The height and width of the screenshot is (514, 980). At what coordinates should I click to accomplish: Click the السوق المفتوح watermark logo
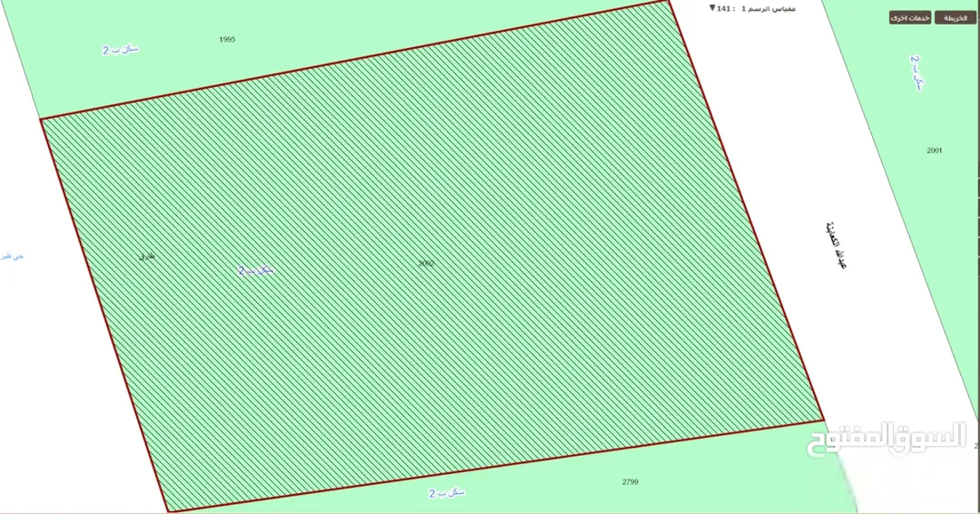click(887, 438)
